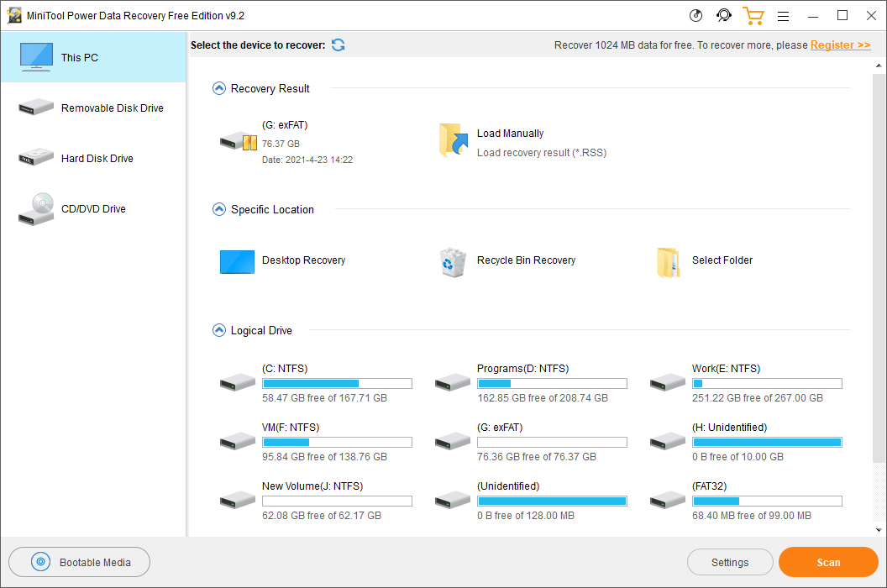Click the Load Manually label

[510, 133]
